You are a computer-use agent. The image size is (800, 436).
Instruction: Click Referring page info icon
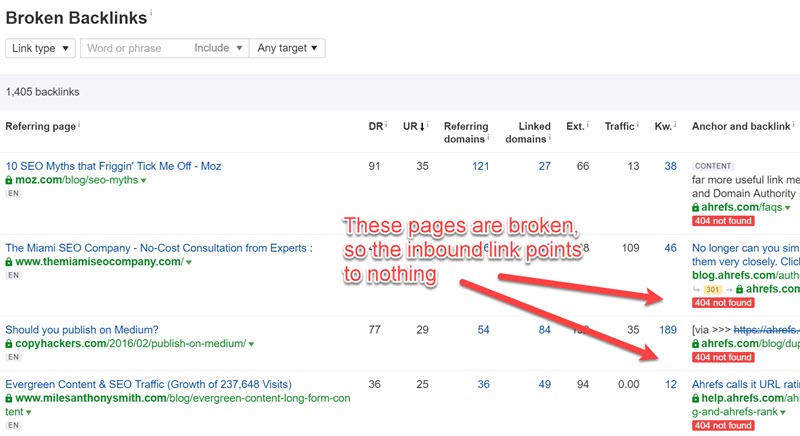pyautogui.click(x=79, y=124)
